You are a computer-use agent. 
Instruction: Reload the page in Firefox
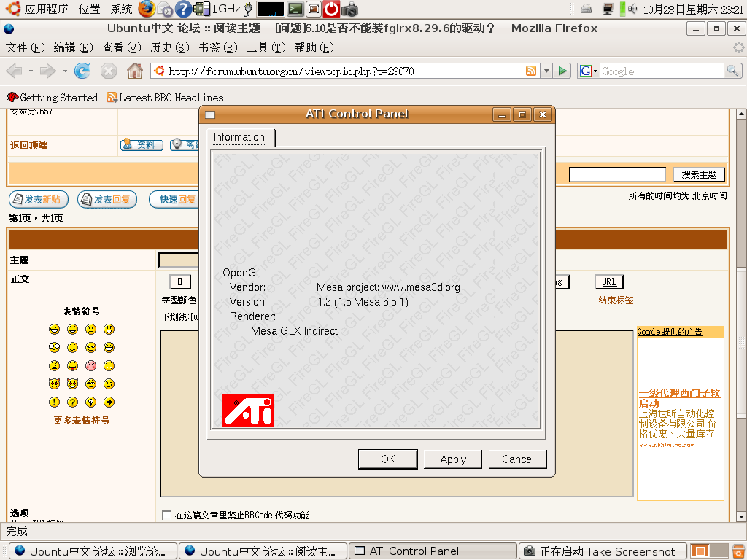tap(82, 71)
